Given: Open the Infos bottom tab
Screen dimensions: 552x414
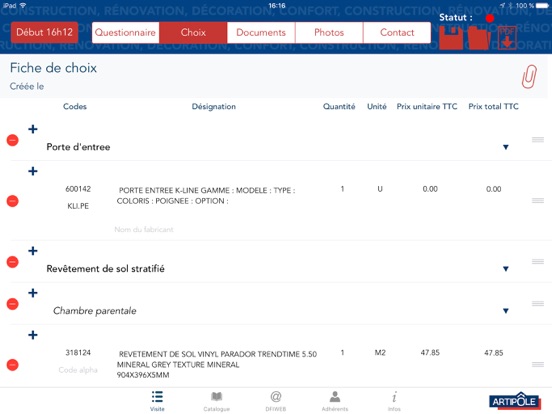Looking at the screenshot, I should click(x=394, y=401).
